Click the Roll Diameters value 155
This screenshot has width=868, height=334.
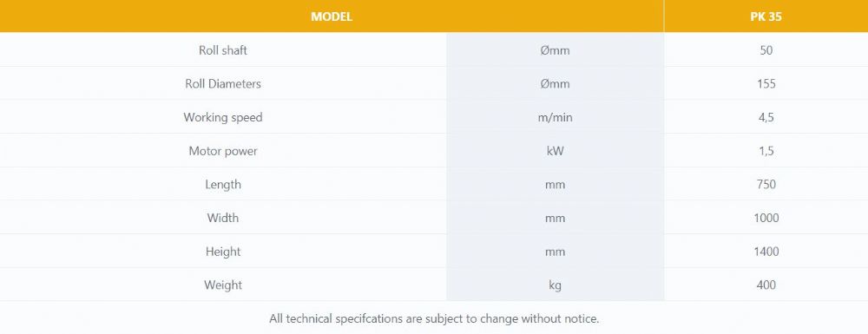(766, 84)
